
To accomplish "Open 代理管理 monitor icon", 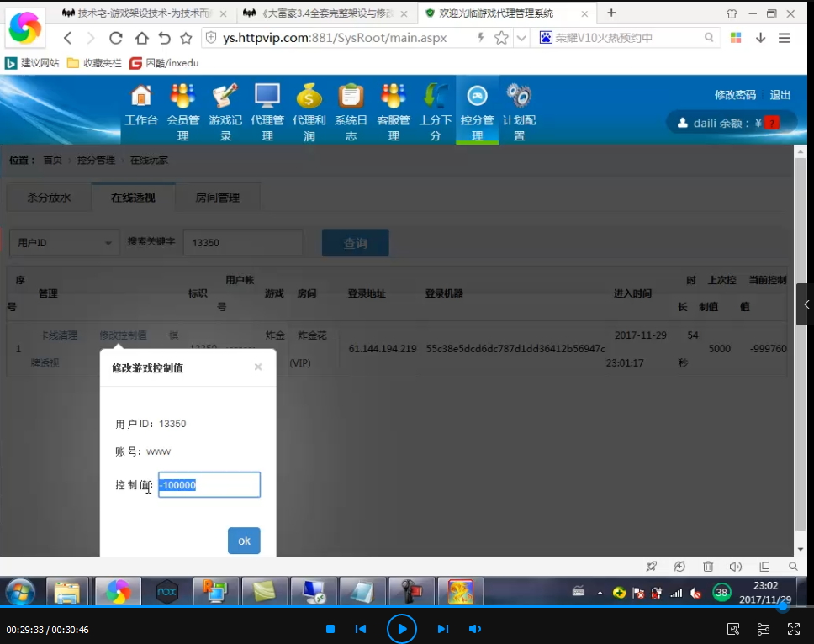I will click(267, 98).
